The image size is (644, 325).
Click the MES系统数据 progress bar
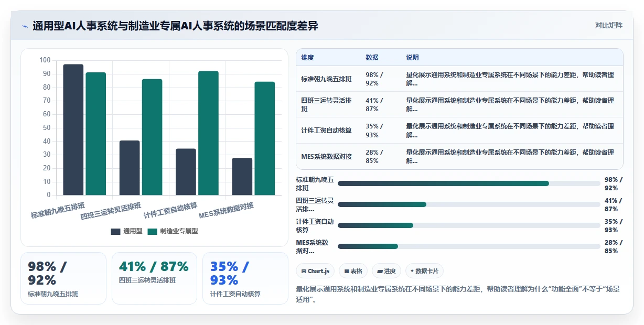click(469, 246)
